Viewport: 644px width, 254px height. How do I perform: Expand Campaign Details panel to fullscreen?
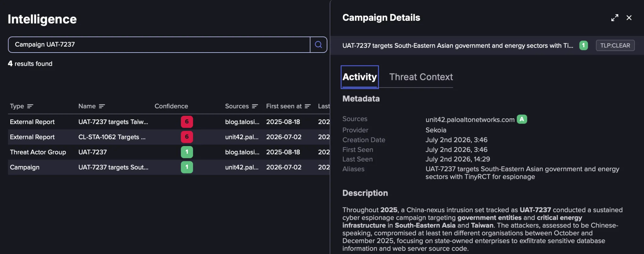[614, 18]
